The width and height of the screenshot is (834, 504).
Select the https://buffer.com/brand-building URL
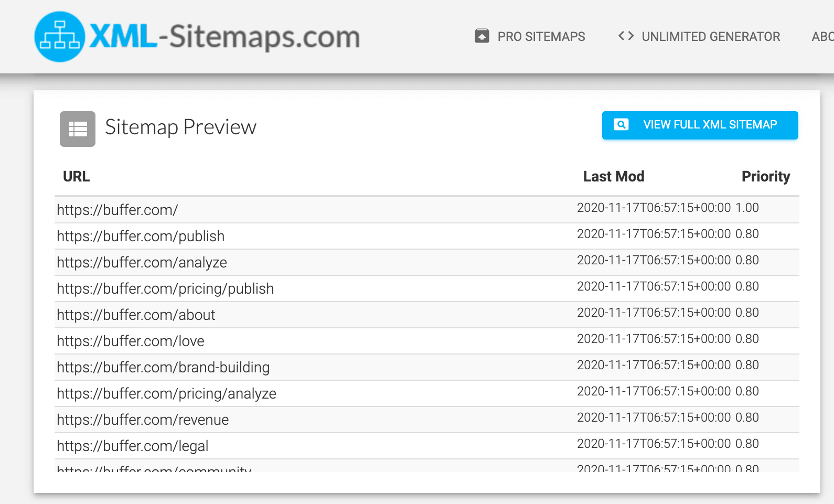(x=163, y=368)
